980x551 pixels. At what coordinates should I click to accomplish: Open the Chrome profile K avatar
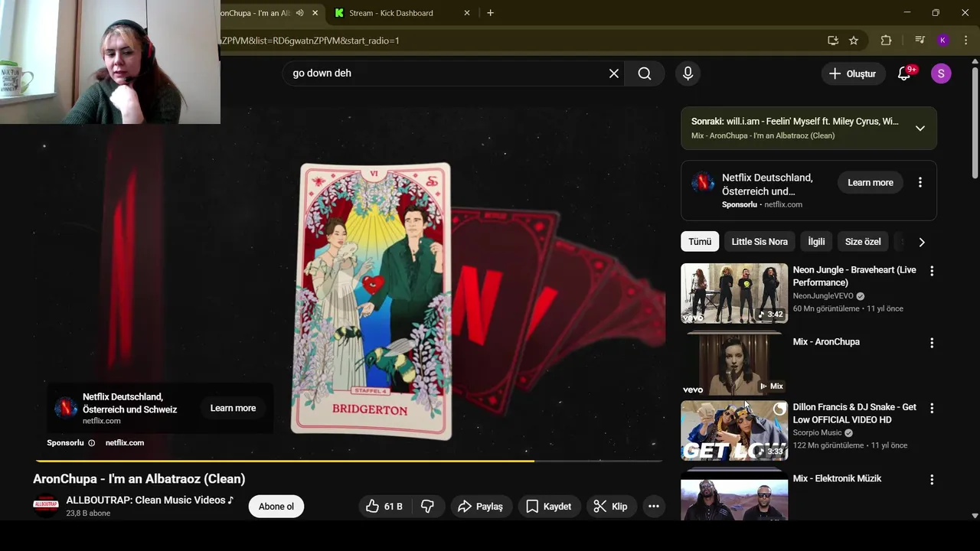[943, 41]
